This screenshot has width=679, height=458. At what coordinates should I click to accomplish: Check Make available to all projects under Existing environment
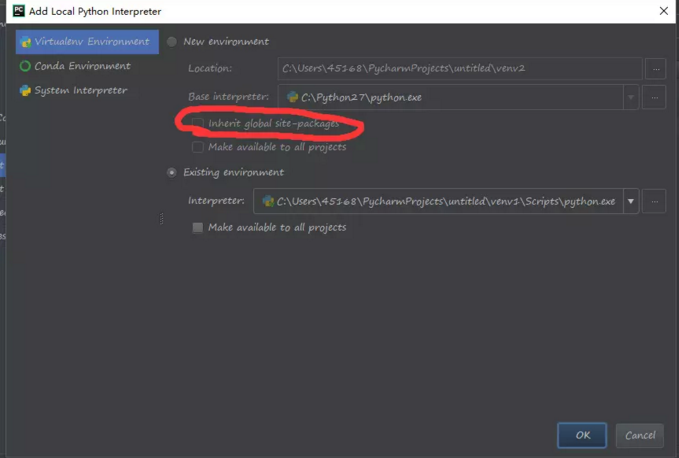tap(198, 228)
